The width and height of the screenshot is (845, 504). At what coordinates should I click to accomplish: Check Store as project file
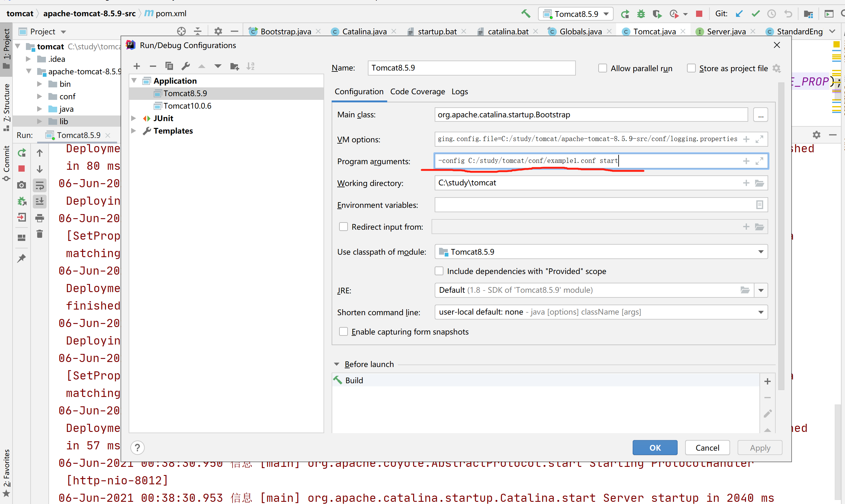[x=691, y=68]
